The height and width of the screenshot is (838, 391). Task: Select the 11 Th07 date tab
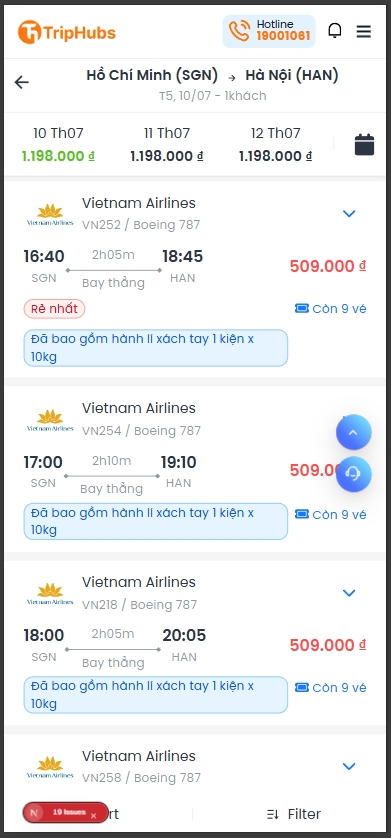pos(167,144)
